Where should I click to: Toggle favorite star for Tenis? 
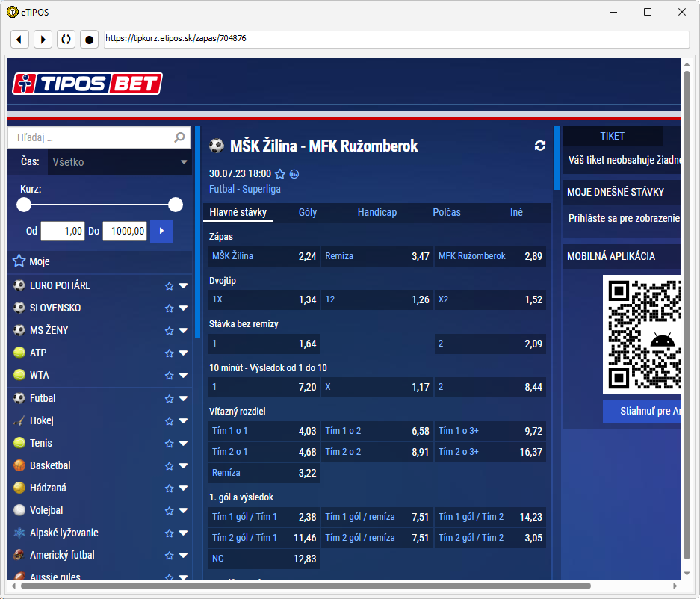click(x=170, y=443)
